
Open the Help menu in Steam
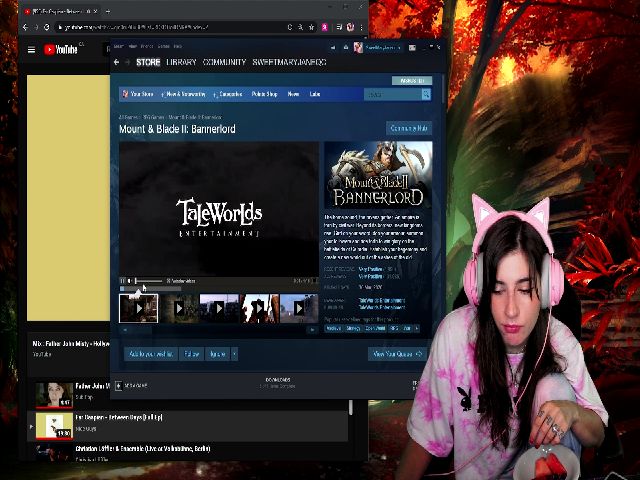click(x=178, y=47)
